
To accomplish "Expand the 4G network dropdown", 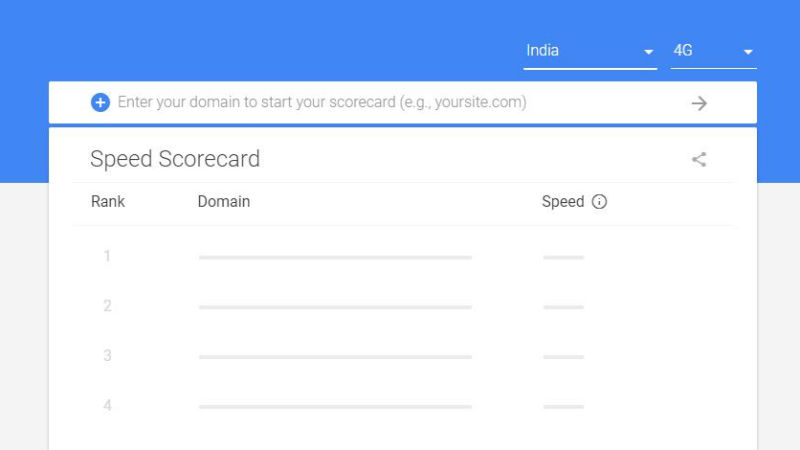I will 713,51.
